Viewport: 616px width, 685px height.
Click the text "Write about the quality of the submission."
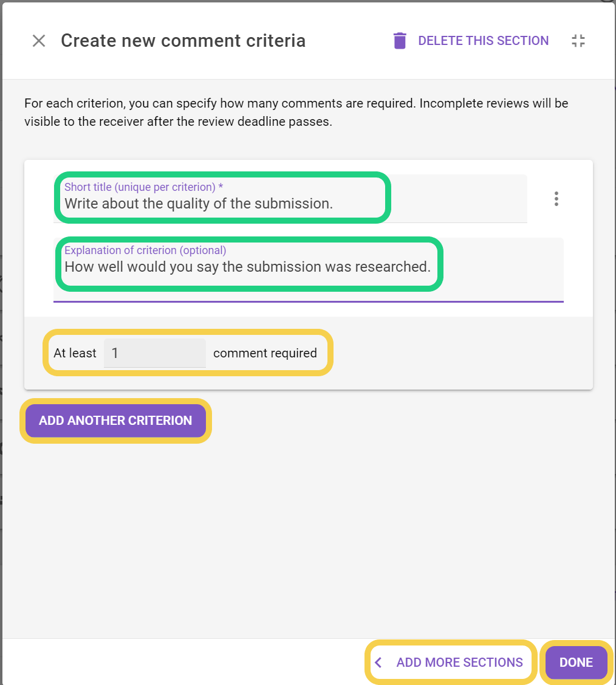click(199, 204)
